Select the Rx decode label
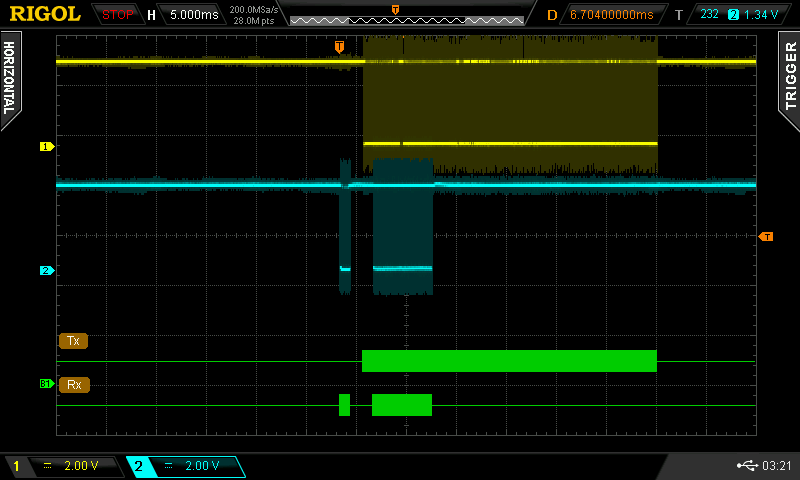 tap(73, 384)
